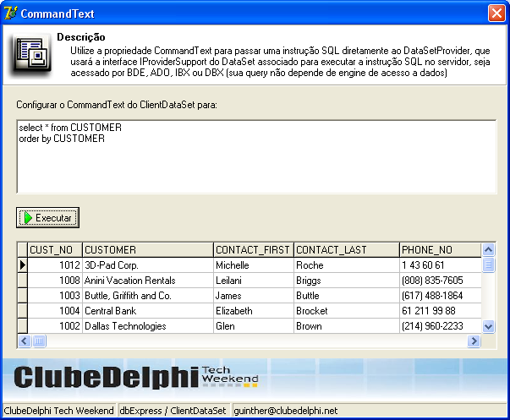This screenshot has width=510, height=420.
Task: Select the CUST_NO column header
Action: [x=55, y=250]
